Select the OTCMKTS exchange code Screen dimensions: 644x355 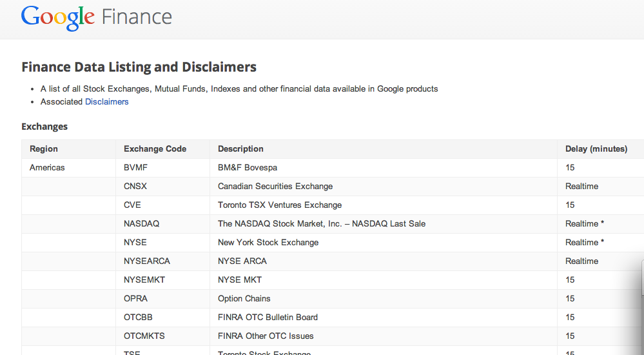coord(144,336)
